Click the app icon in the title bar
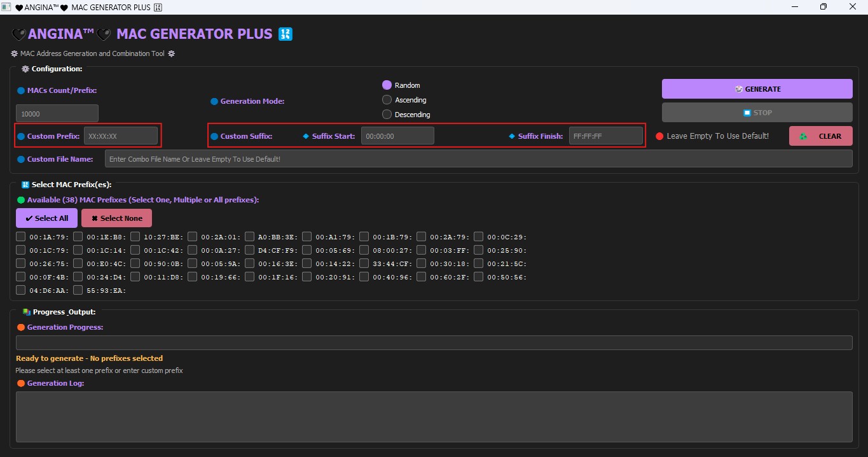 coord(6,6)
